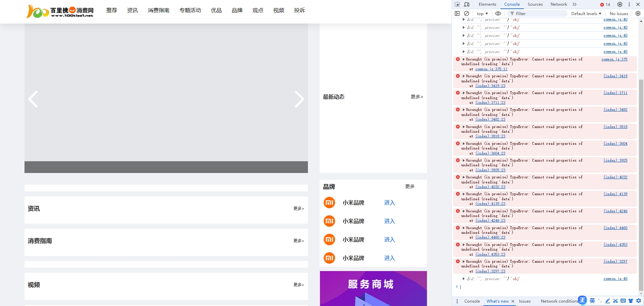This screenshot has height=306, width=644.
Task: Open the drawer three-dot menu
Action: point(457,301)
